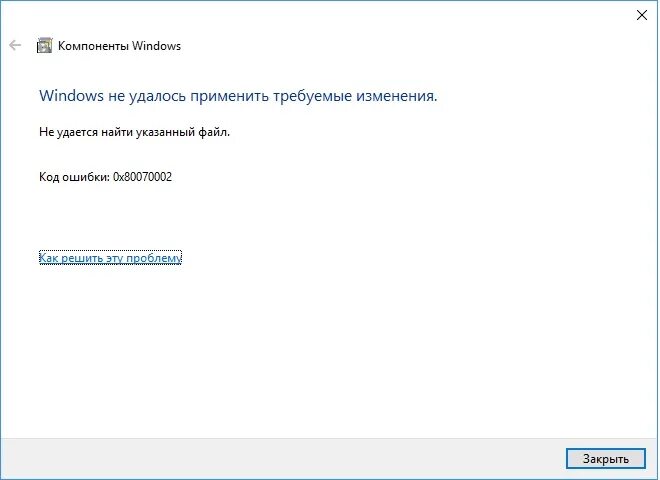660x480 pixels.
Task: Click the Компоненты Windows icon
Action: (45, 45)
